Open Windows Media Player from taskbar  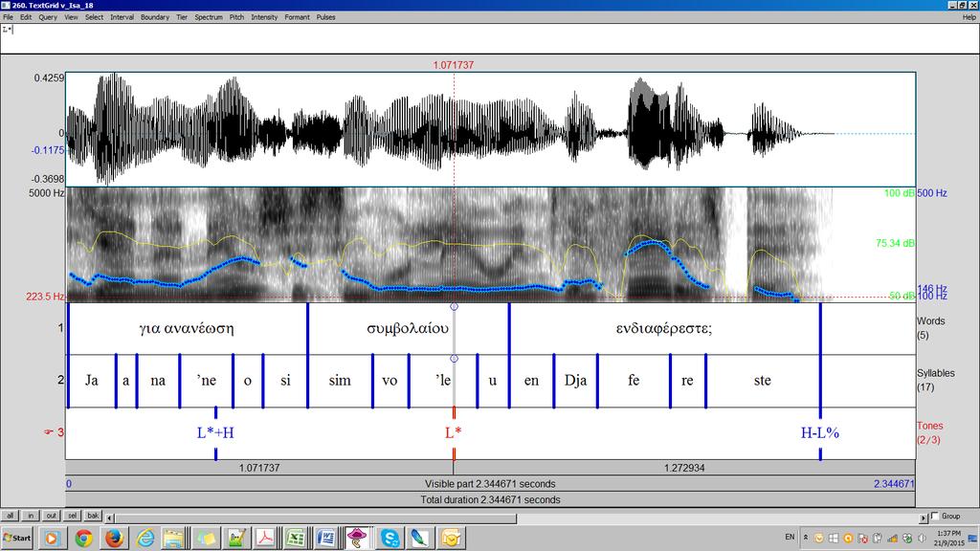53,538
